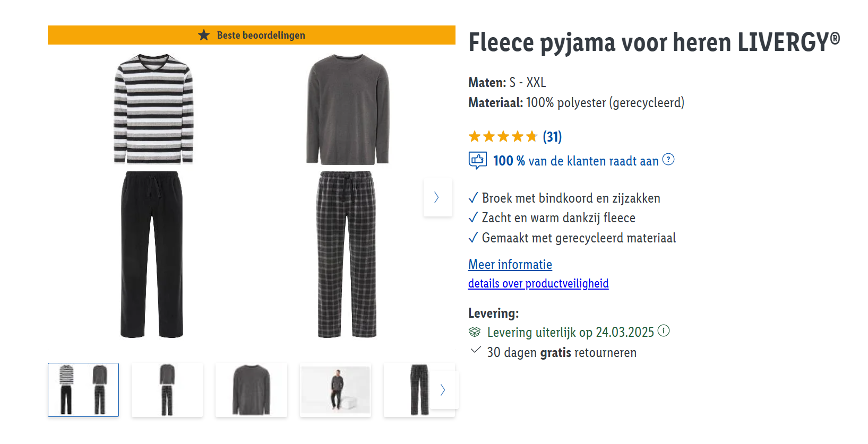Screen dimensions: 868x444
Task: Open the (31) reviews count
Action: [552, 137]
